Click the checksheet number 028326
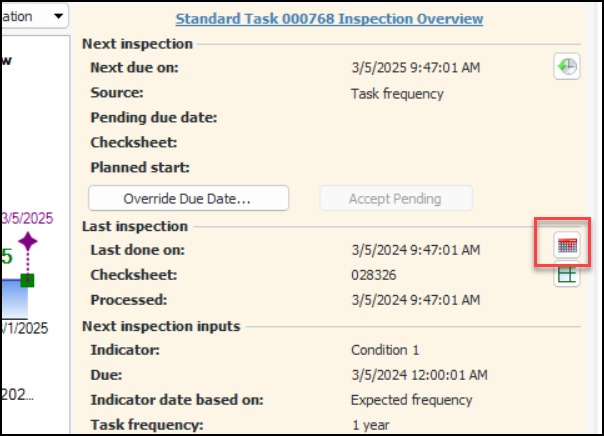604x436 pixels. coord(371,275)
